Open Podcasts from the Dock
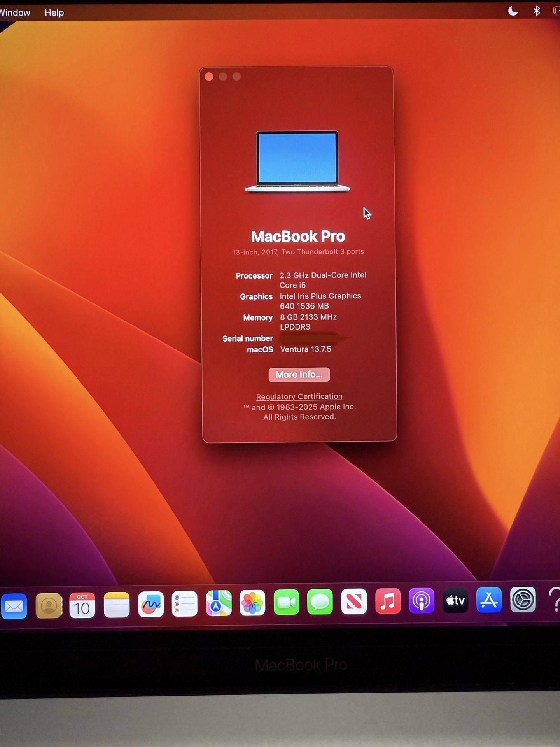560x747 pixels. (422, 601)
